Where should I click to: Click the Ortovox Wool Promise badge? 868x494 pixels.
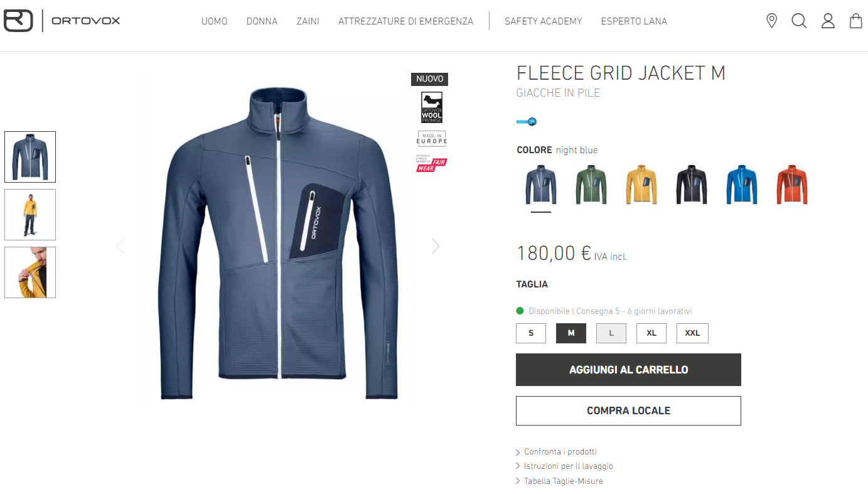[x=431, y=107]
